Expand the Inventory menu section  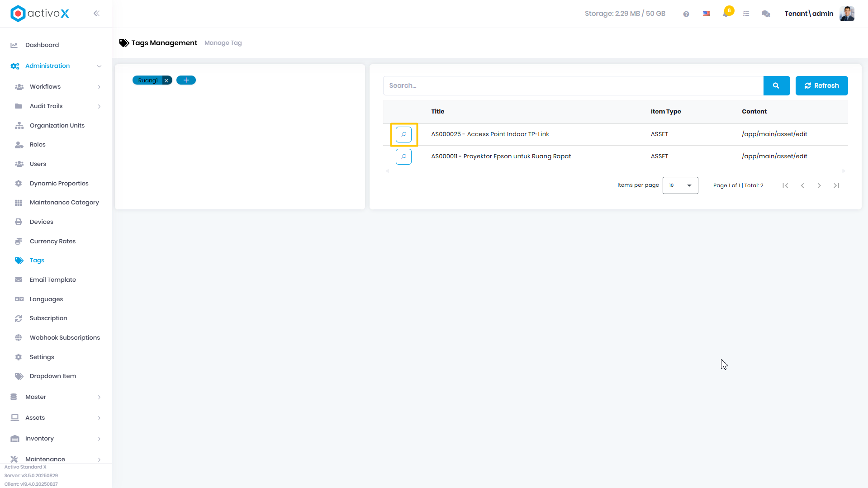click(56, 439)
